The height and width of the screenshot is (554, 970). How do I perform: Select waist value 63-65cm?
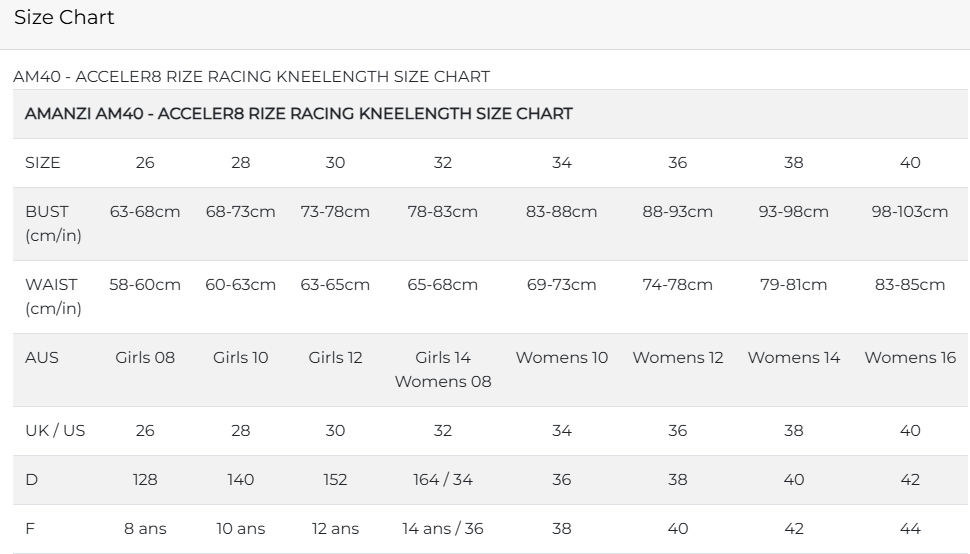(335, 284)
